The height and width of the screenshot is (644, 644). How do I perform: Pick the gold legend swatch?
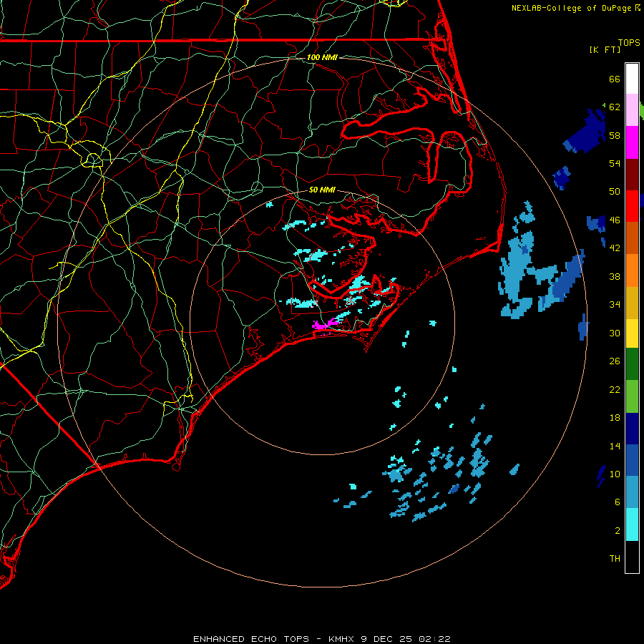click(x=632, y=303)
